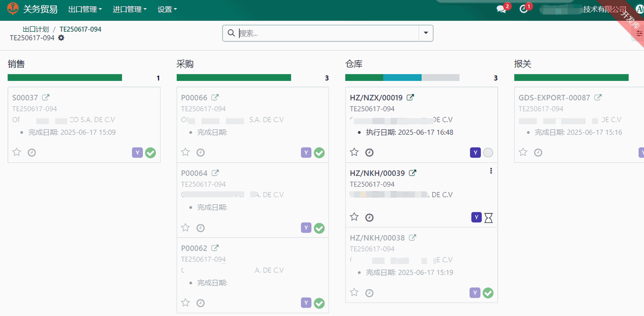644x316 pixels.
Task: Go back to 出口计划 breadcrumb
Action: [35, 29]
